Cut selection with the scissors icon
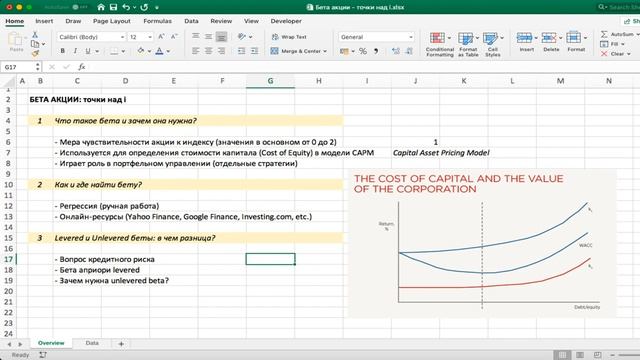The height and width of the screenshot is (360, 640). click(35, 35)
